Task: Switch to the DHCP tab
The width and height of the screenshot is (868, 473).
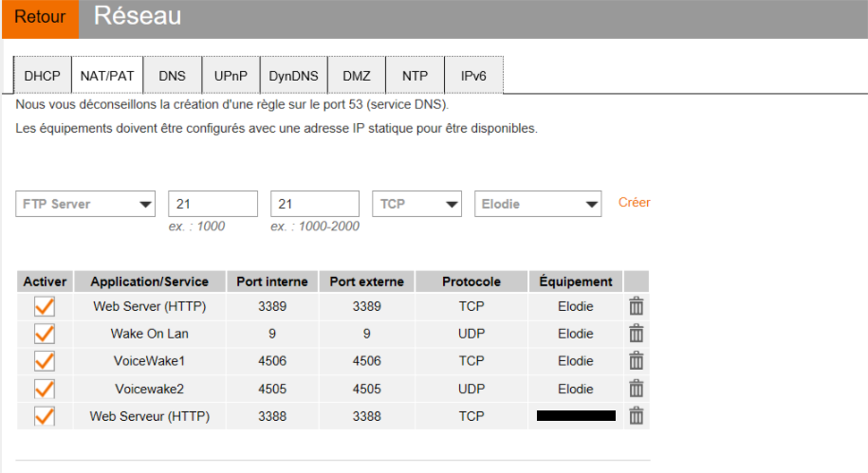Action: [42, 76]
